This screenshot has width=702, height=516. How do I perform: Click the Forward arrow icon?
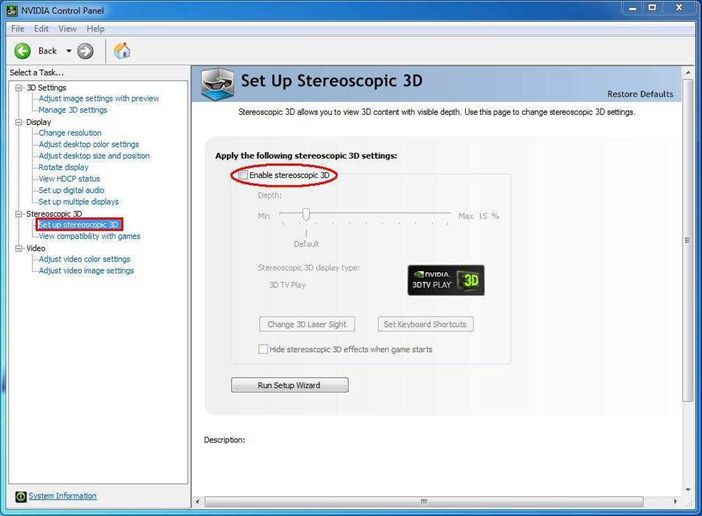85,51
